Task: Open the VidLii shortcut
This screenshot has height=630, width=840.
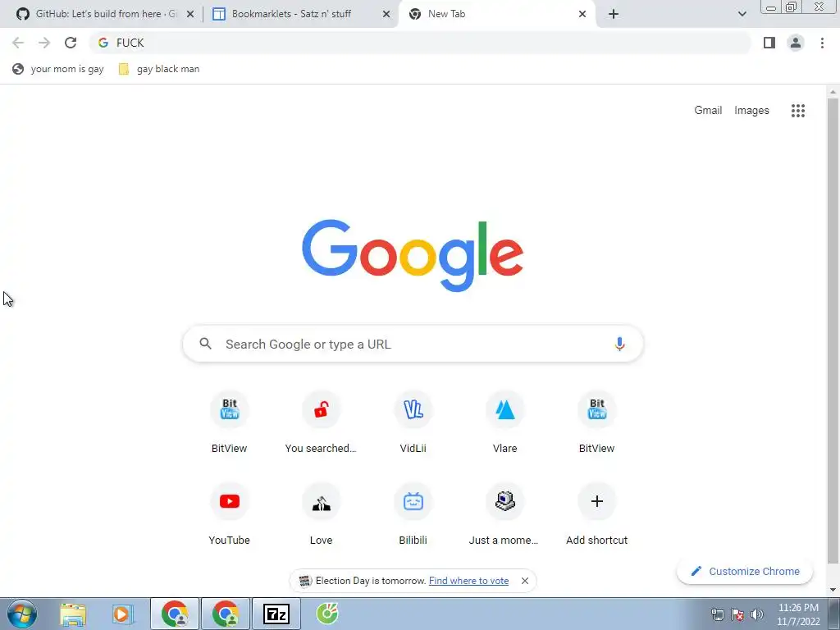Action: tap(413, 423)
